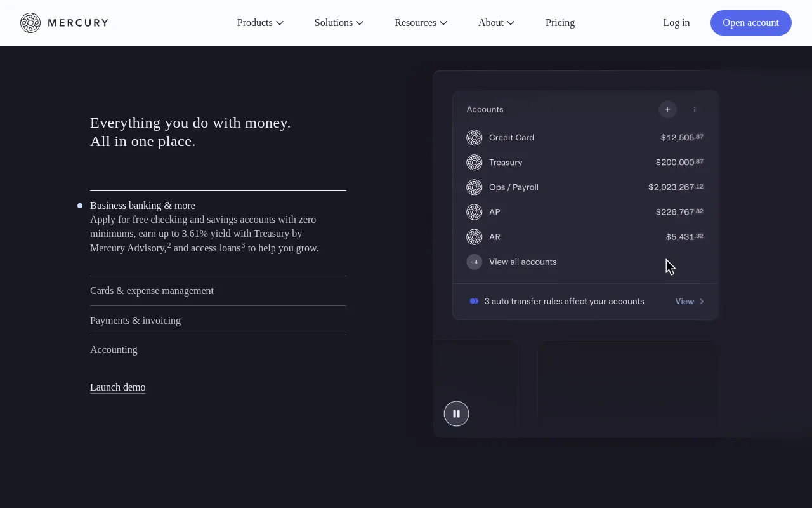812x508 pixels.
Task: Select the Business banking & more tab
Action: (143, 206)
